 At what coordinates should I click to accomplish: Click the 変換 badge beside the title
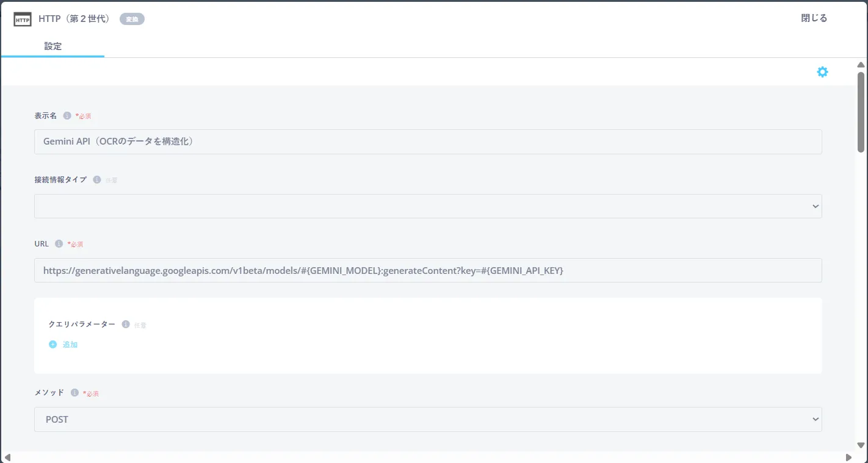pos(132,20)
